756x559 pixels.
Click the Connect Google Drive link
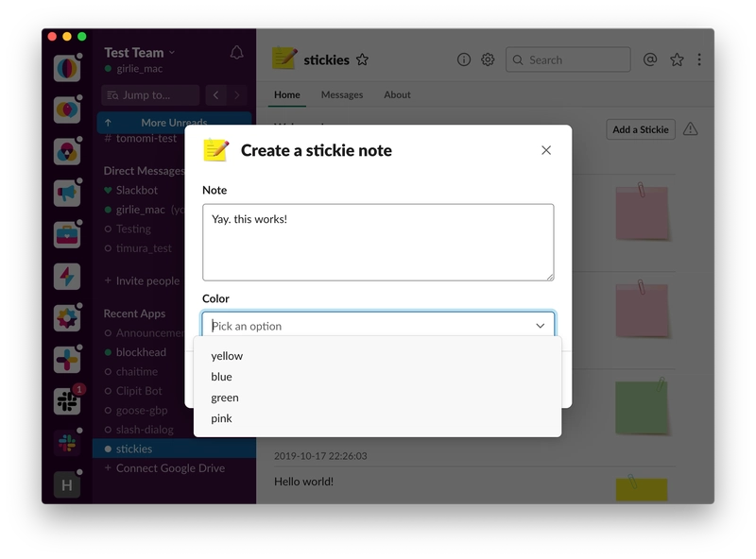[170, 467]
